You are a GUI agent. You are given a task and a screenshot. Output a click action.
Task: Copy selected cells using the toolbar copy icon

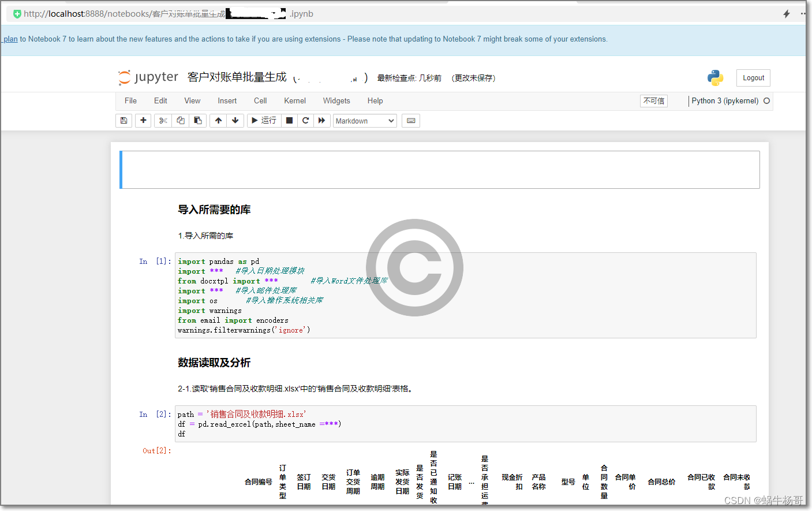[181, 121]
